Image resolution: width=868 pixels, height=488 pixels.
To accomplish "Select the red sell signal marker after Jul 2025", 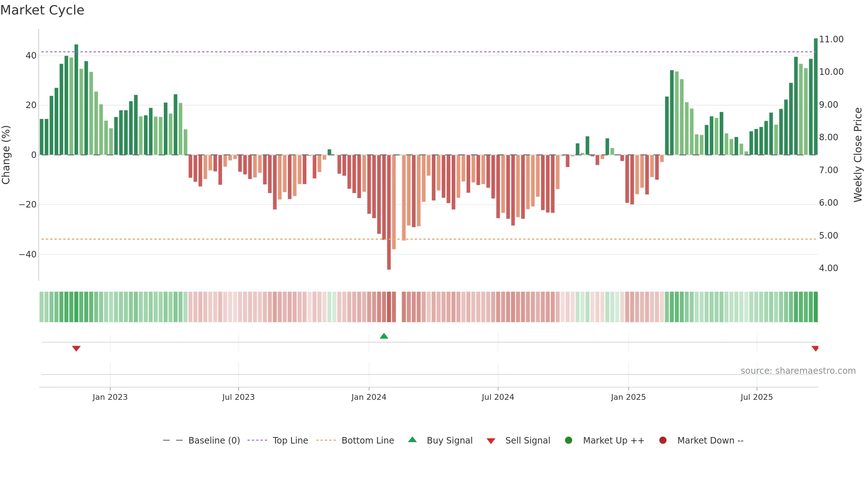I will pos(815,348).
